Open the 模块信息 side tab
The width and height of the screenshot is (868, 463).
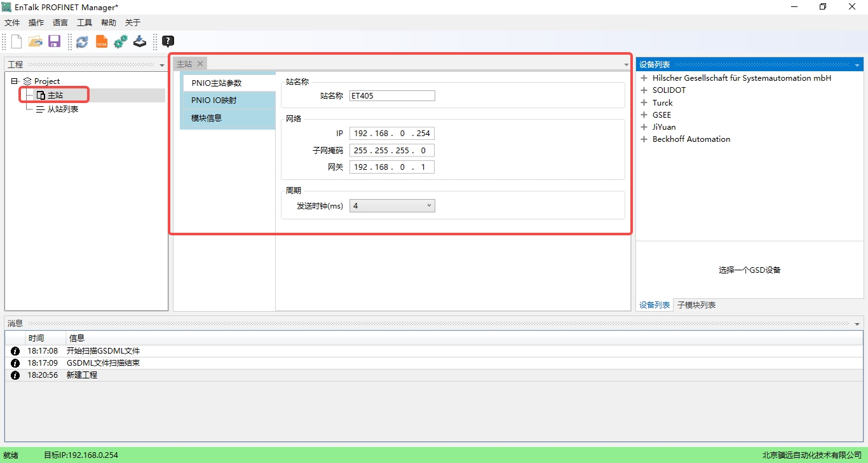207,118
